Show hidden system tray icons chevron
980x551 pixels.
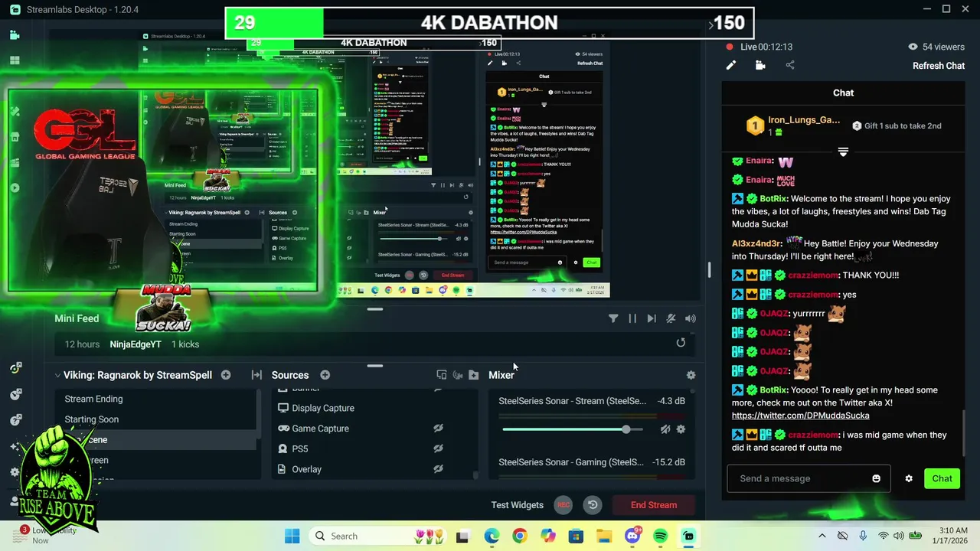pyautogui.click(x=822, y=536)
